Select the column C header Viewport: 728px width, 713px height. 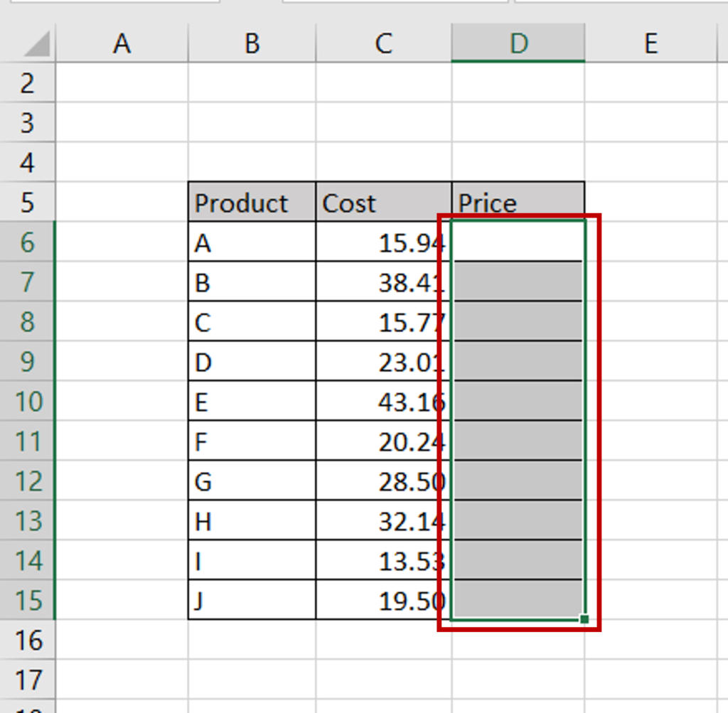[x=383, y=43]
